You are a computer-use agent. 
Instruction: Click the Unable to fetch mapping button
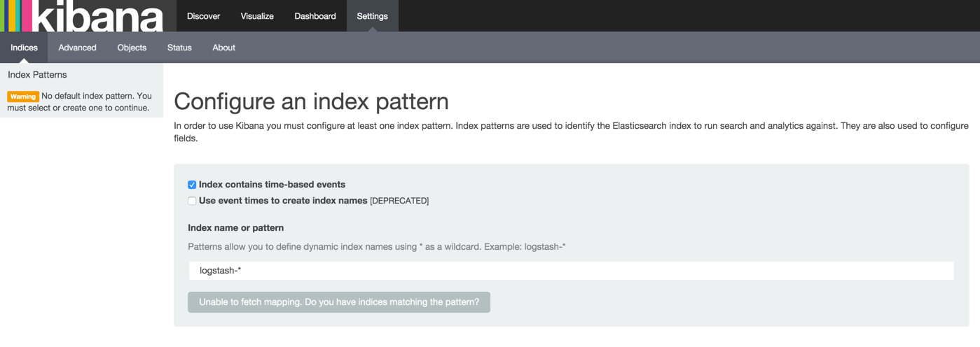[339, 302]
